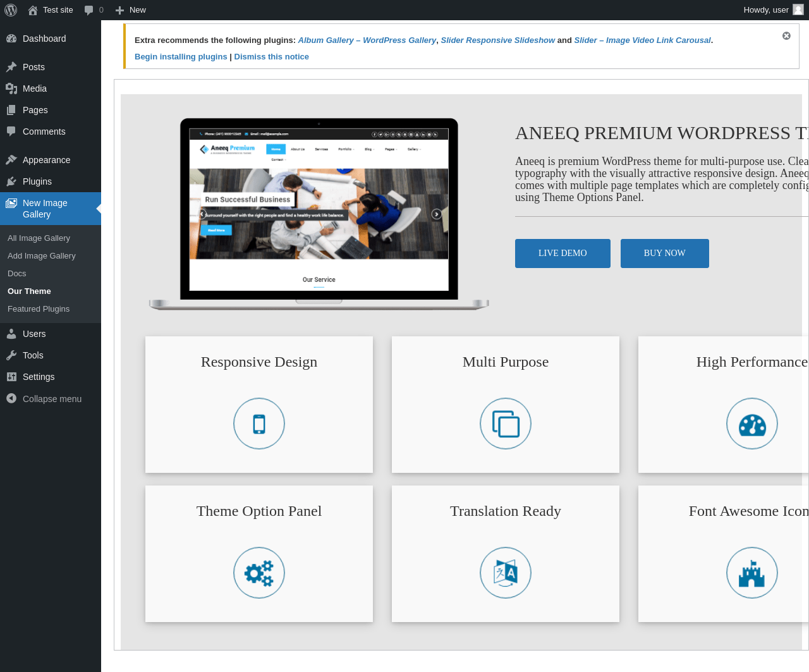Open the Users menu

51,334
